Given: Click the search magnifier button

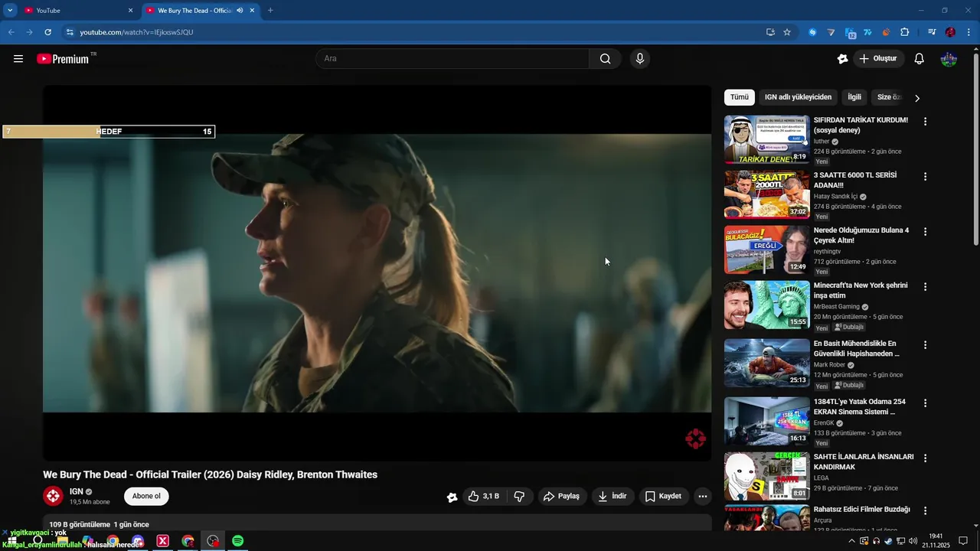Looking at the screenshot, I should (x=606, y=59).
